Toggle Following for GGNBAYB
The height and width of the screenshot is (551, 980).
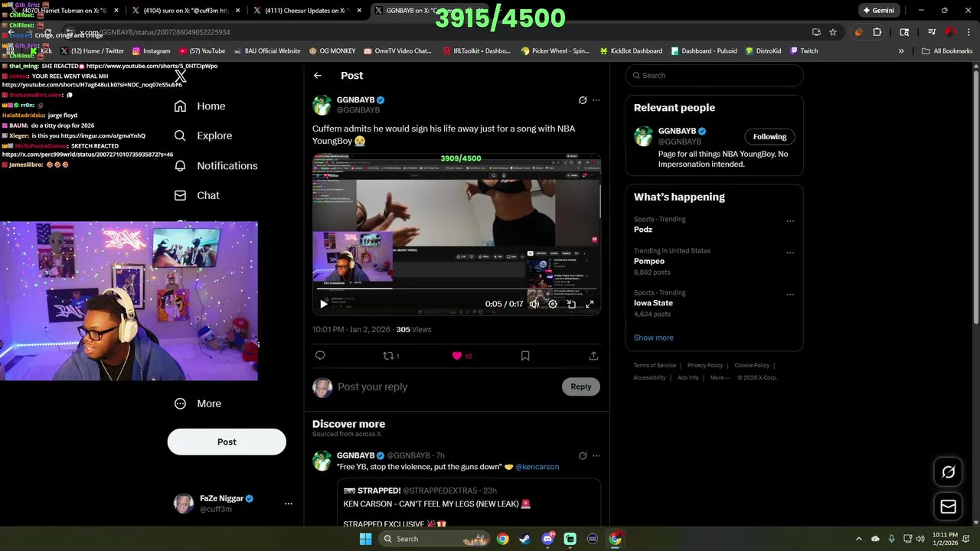[x=769, y=136]
